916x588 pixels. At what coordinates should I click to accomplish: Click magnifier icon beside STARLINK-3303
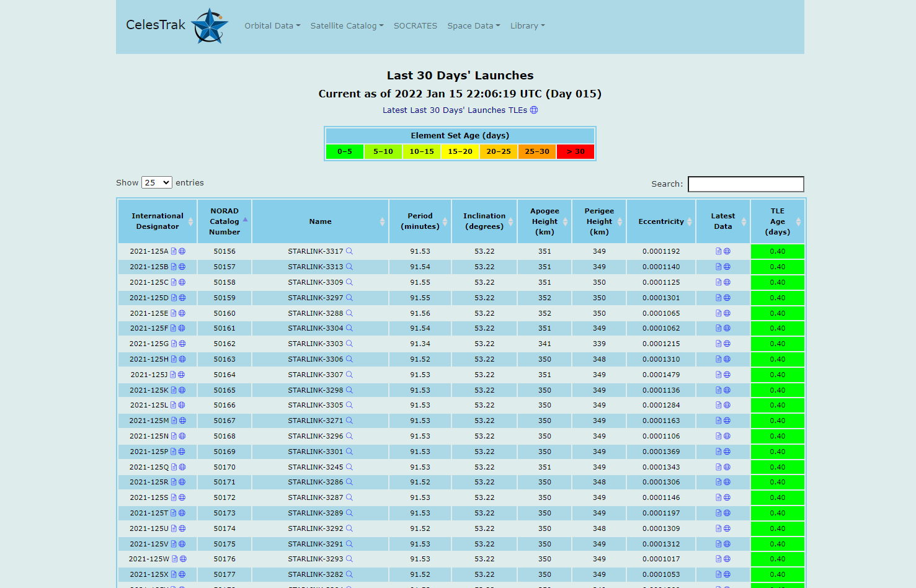(x=349, y=344)
